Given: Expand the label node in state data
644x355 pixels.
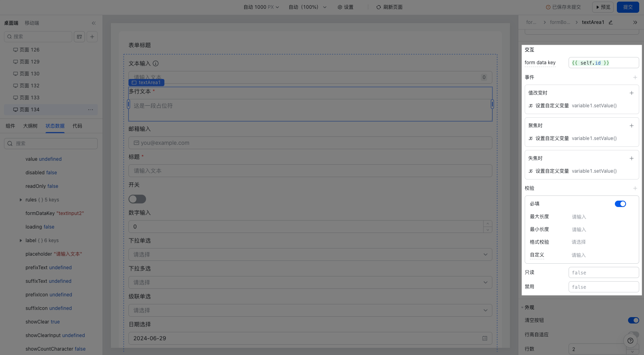Looking at the screenshot, I should [21, 241].
